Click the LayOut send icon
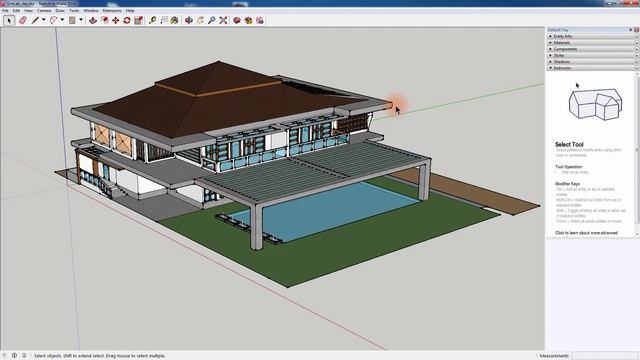Screen dimensions: 640x360 260,20
